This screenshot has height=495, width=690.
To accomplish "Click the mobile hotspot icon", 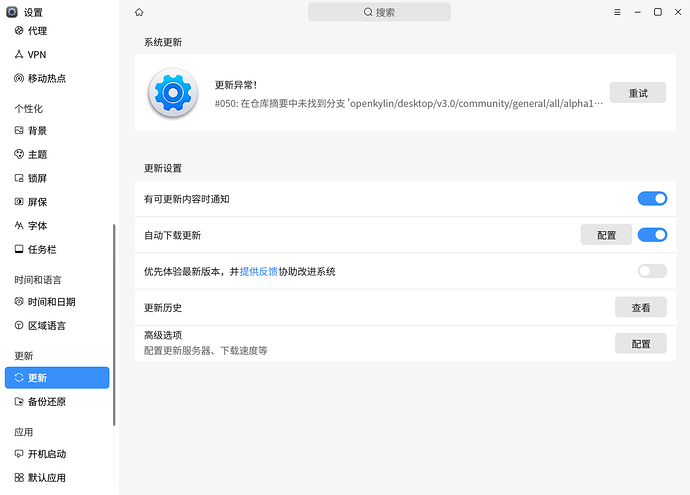I will [x=19, y=78].
